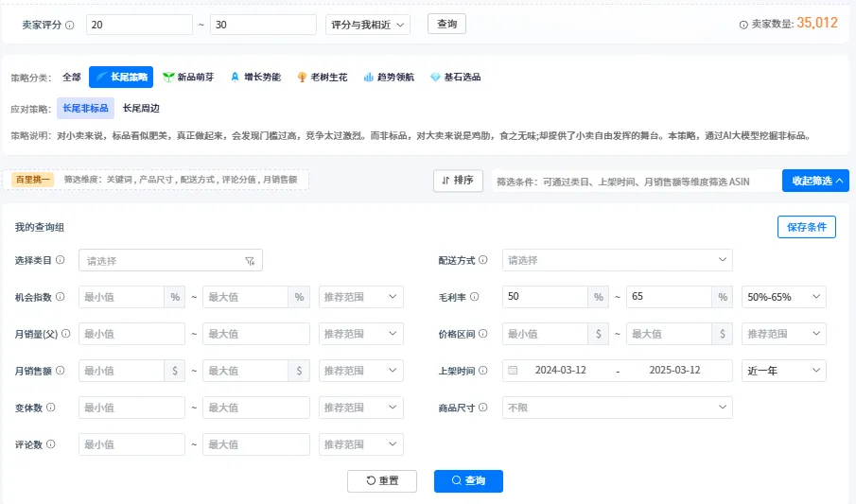Open 价格区间 推荐范围 dropdown
The image size is (856, 504).
pyautogui.click(x=784, y=334)
